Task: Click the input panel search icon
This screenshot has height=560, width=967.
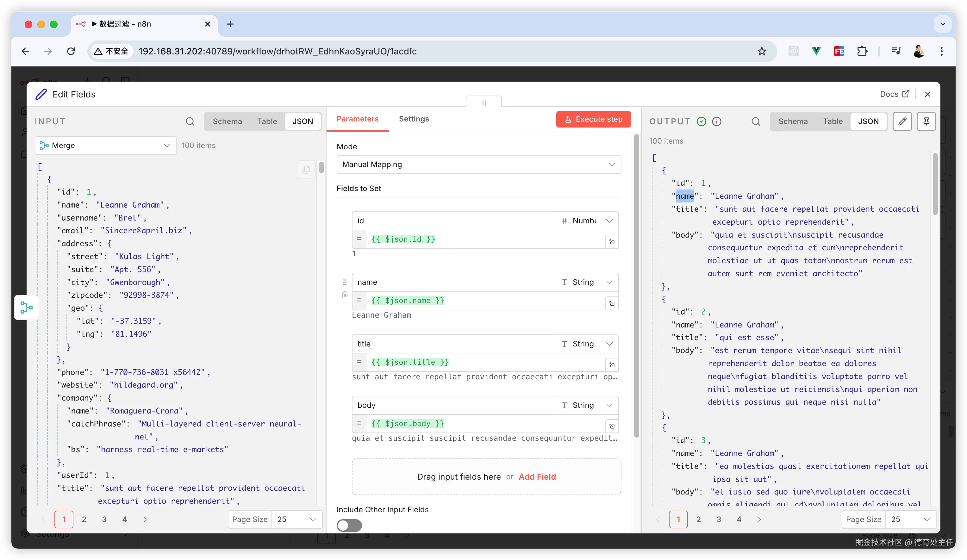Action: [190, 121]
